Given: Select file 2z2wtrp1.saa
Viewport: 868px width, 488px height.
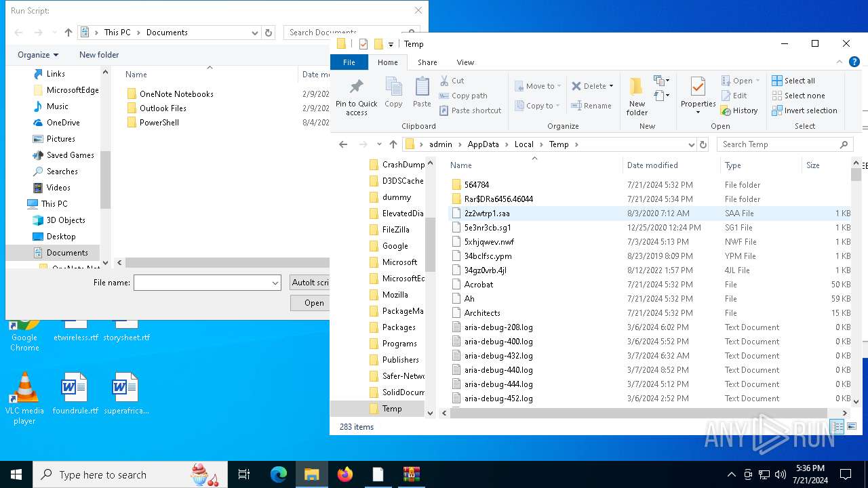Looking at the screenshot, I should pyautogui.click(x=487, y=213).
